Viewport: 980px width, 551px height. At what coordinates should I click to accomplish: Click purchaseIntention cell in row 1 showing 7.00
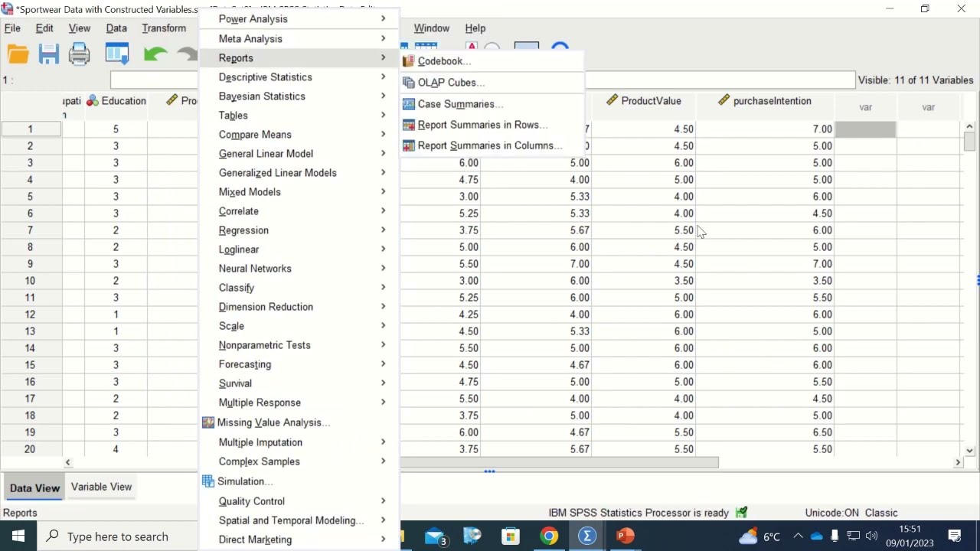coord(765,129)
